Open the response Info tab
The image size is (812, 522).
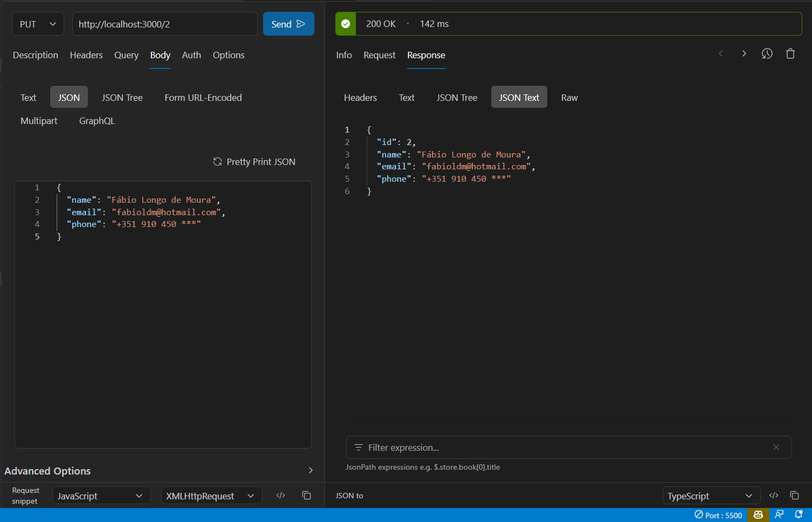[x=344, y=55]
